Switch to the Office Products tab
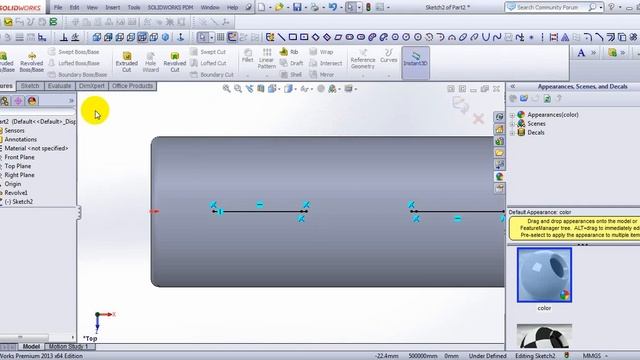Viewport: 640px width, 360px height. pos(132,86)
